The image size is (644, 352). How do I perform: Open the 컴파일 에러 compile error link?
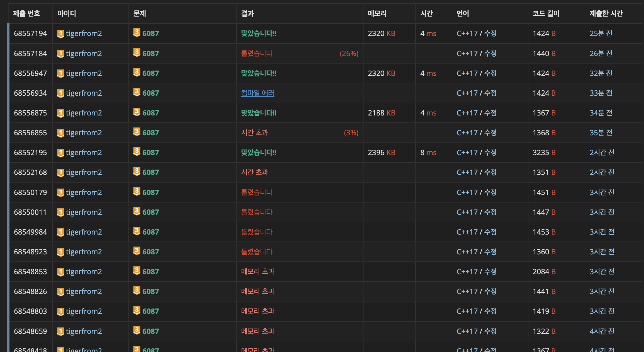(x=258, y=93)
